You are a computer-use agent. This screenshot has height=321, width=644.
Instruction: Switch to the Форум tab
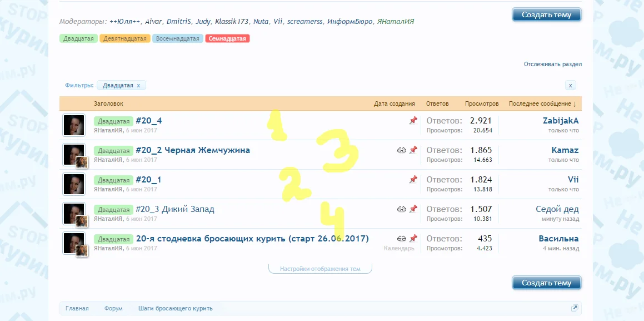click(x=113, y=308)
